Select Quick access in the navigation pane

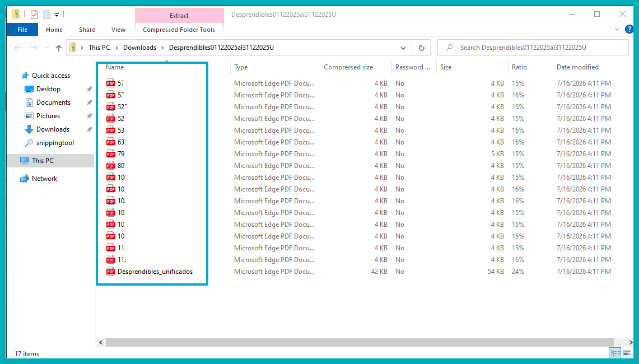point(50,76)
